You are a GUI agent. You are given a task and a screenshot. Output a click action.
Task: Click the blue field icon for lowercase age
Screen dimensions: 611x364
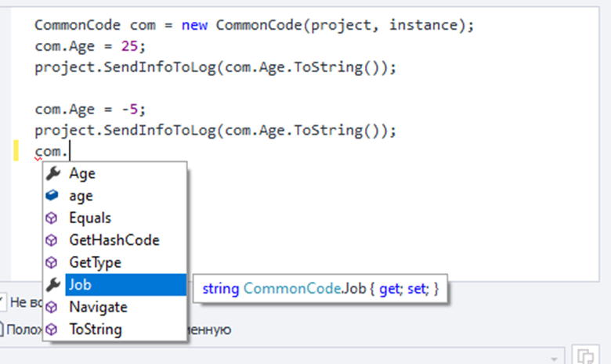click(54, 196)
